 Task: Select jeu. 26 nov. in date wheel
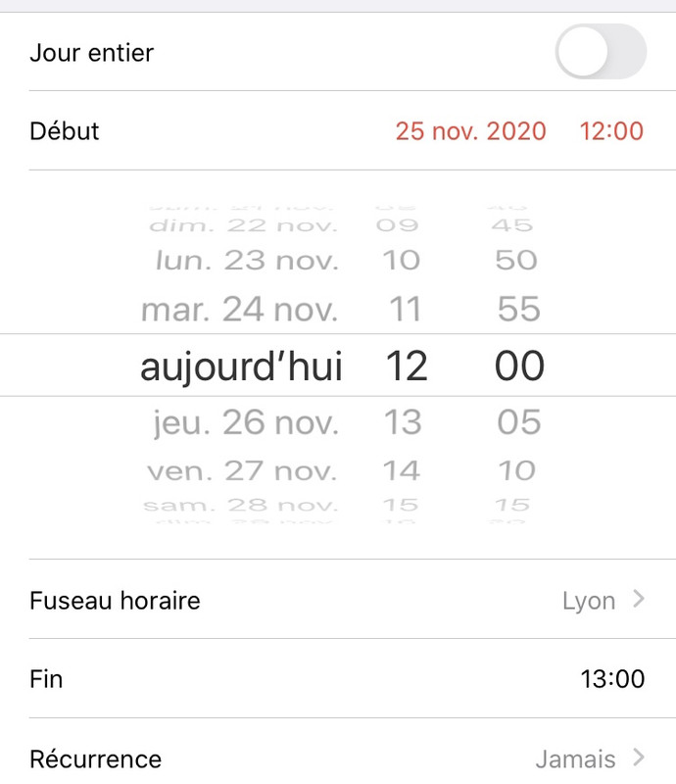(246, 423)
